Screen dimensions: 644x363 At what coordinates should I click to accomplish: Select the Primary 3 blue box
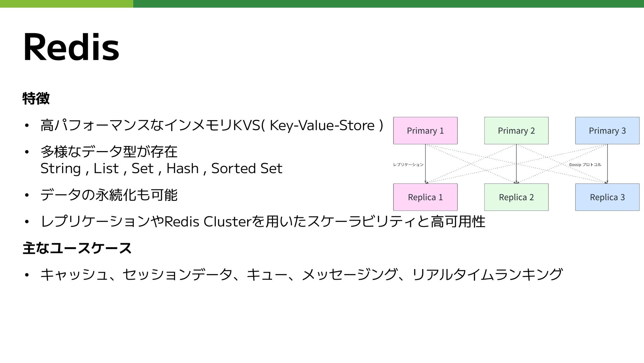[x=607, y=131]
